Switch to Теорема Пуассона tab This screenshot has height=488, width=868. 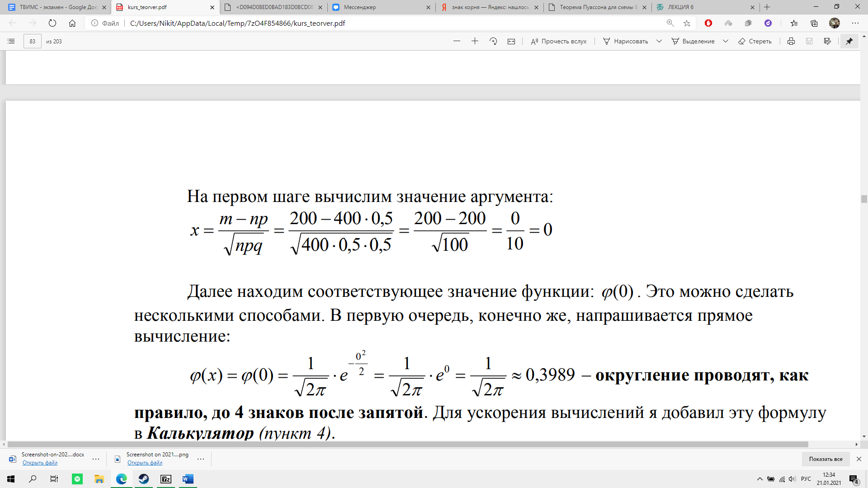tap(597, 7)
